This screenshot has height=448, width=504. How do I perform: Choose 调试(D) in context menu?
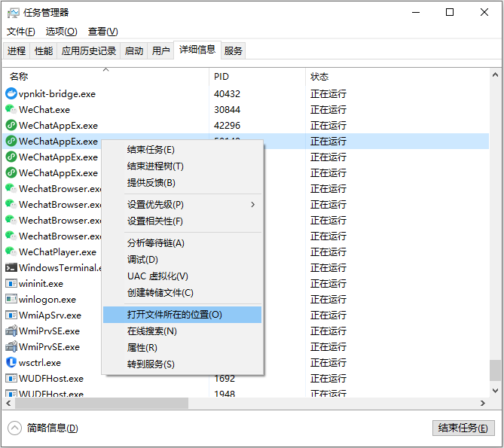pos(182,260)
